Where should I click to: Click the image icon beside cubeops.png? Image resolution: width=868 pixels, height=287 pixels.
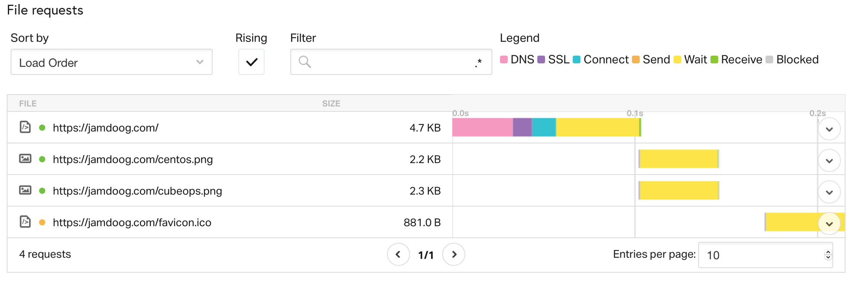pos(25,190)
